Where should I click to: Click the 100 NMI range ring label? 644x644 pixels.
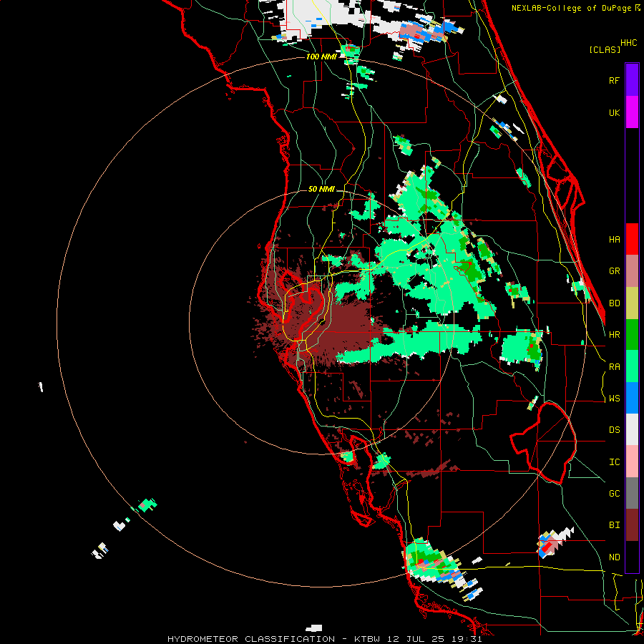321,57
